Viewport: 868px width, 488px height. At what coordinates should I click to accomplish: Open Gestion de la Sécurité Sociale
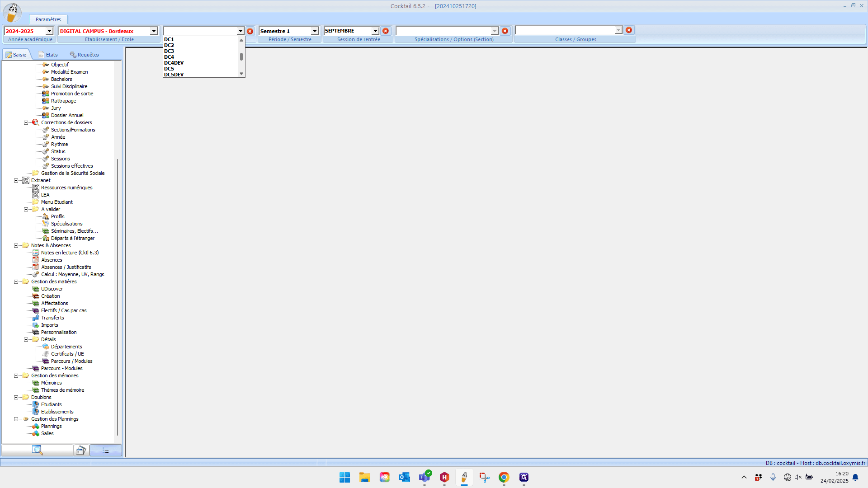pyautogui.click(x=73, y=173)
